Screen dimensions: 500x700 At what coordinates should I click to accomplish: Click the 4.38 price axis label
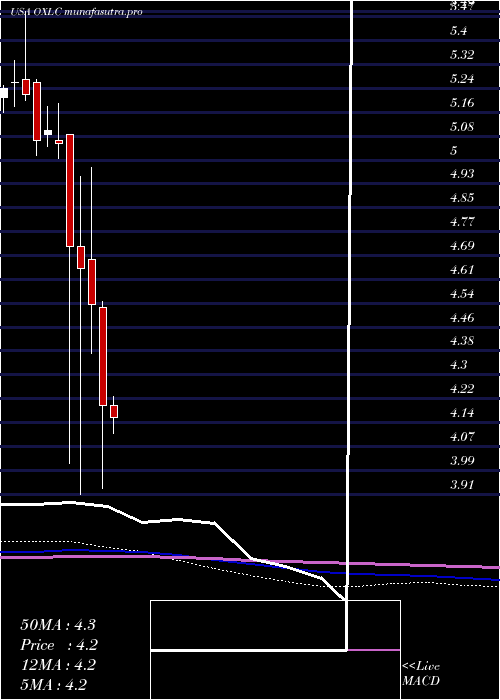[x=462, y=341]
